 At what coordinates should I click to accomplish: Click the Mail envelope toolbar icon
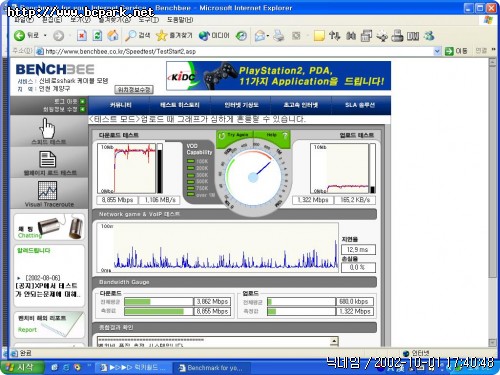coord(260,35)
